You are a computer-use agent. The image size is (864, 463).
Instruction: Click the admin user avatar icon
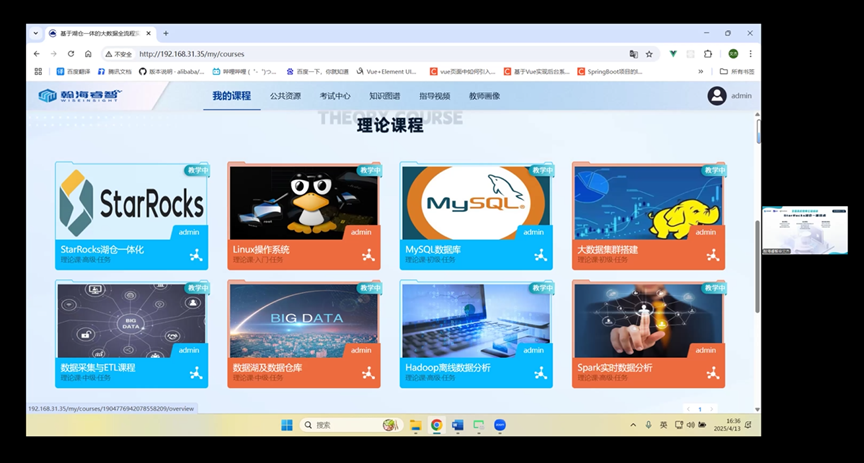tap(716, 96)
